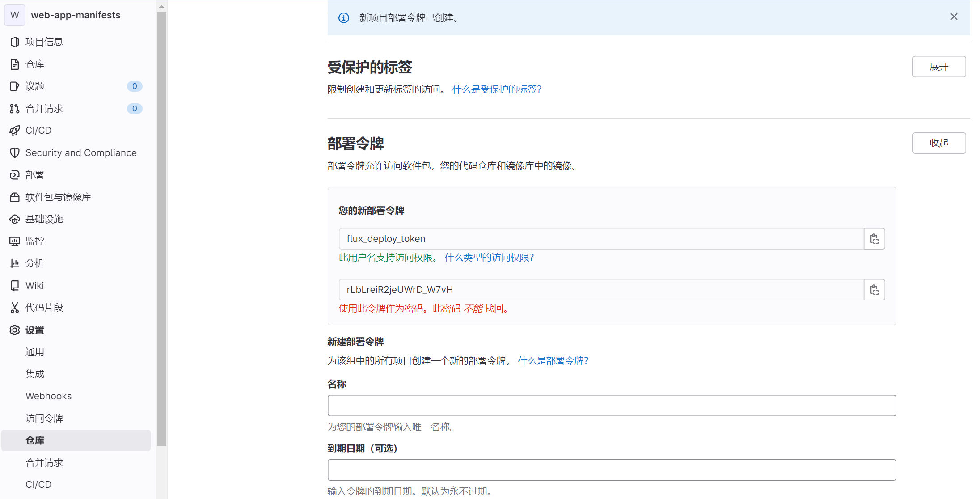Click the monitor sidebar icon
This screenshot has height=499, width=980.
point(15,241)
